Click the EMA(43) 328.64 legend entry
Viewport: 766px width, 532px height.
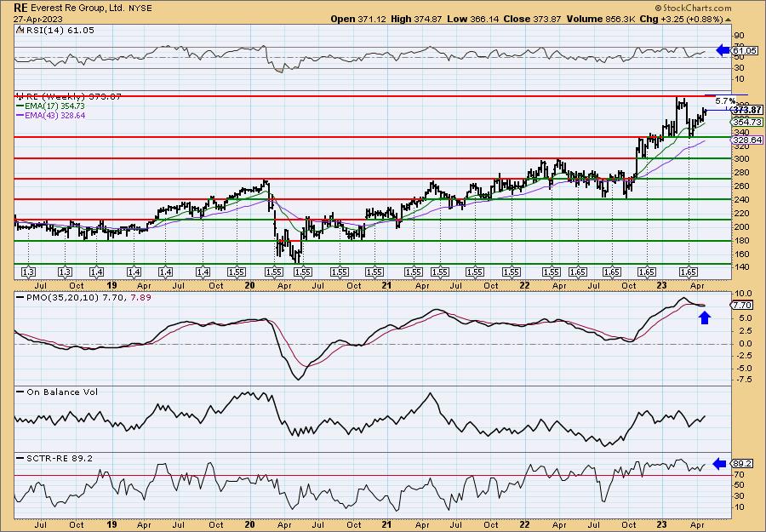(51, 115)
